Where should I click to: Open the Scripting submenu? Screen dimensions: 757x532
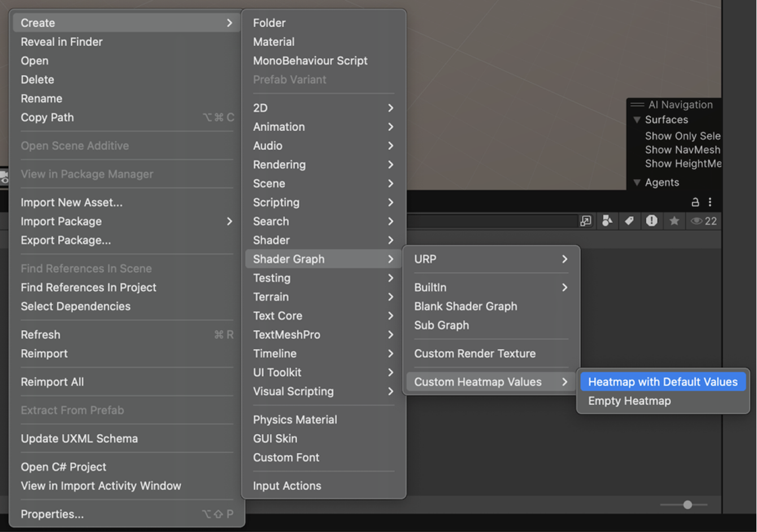323,202
